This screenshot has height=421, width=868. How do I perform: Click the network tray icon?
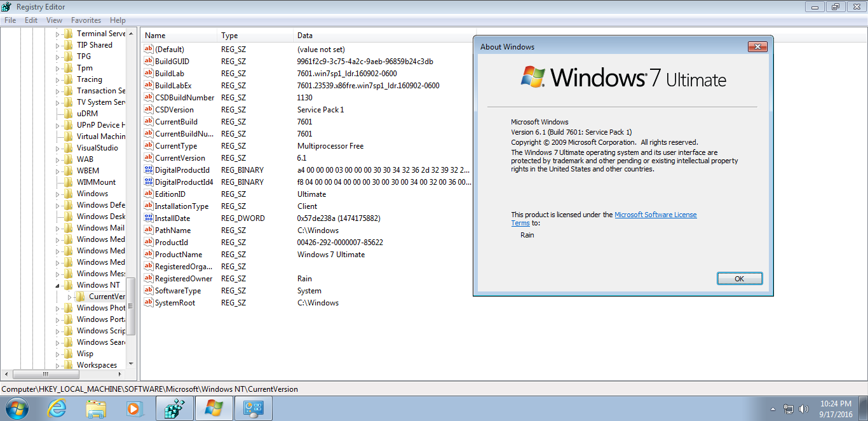click(x=789, y=409)
